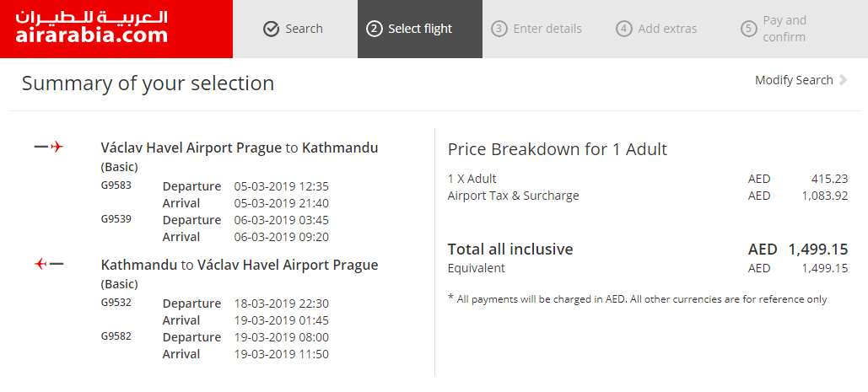Viewport: 868px width, 392px height.
Task: Click the Modify Search chevron arrow
Action: tap(843, 80)
